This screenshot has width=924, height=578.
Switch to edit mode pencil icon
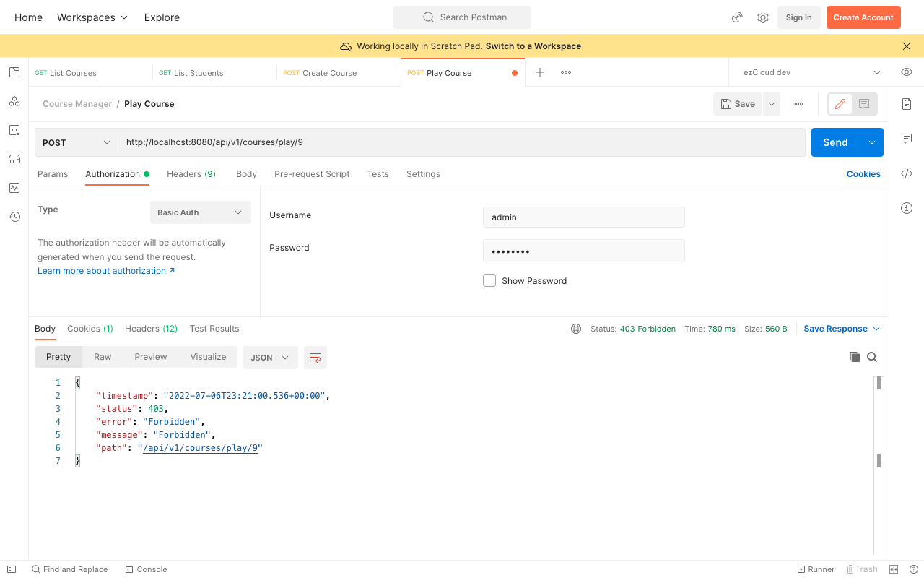840,104
